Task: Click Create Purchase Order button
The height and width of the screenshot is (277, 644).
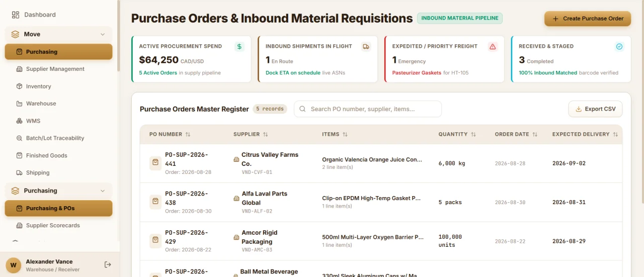Action: (588, 19)
